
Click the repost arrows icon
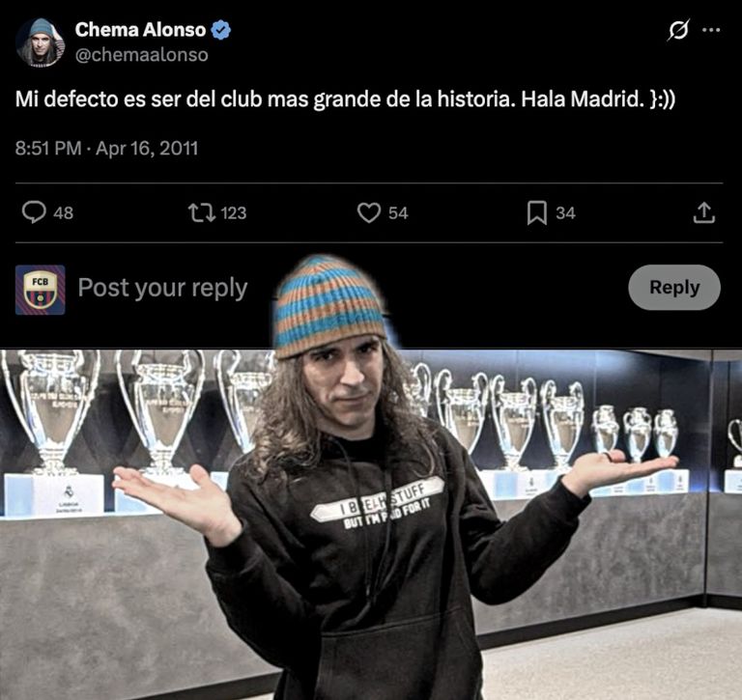tap(202, 212)
